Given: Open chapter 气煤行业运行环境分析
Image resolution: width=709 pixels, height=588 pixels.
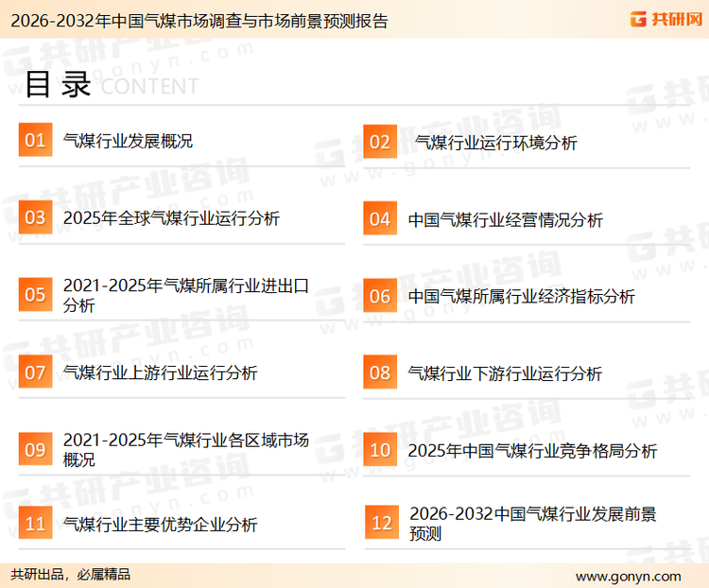Looking at the screenshot, I should tap(496, 143).
